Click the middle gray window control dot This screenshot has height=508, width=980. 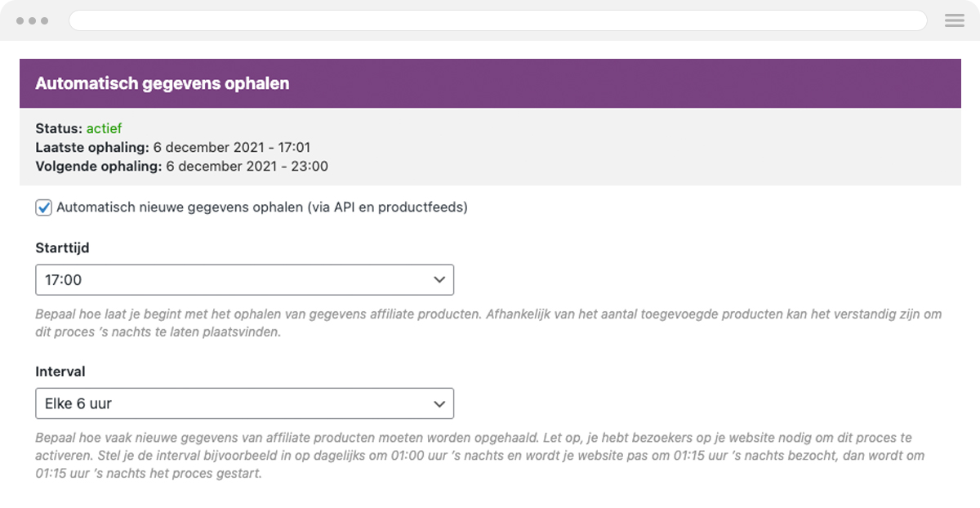pos(30,20)
